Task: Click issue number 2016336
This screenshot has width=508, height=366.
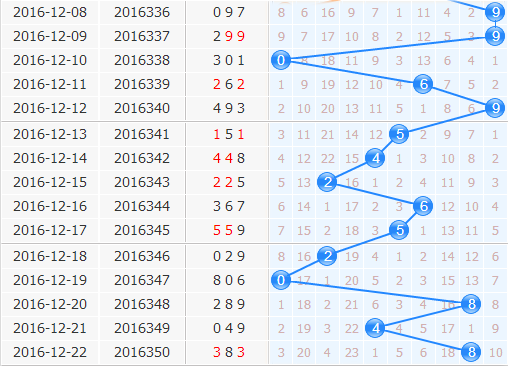Action: click(142, 12)
